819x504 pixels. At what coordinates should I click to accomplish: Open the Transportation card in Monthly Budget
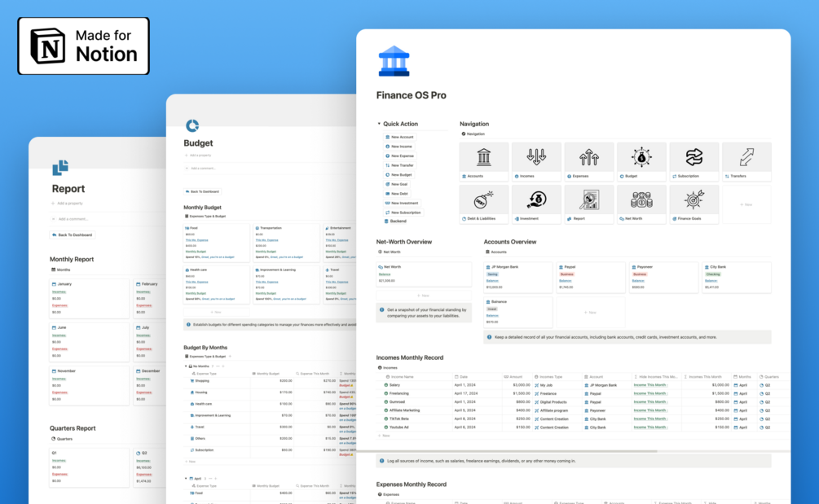click(286, 243)
